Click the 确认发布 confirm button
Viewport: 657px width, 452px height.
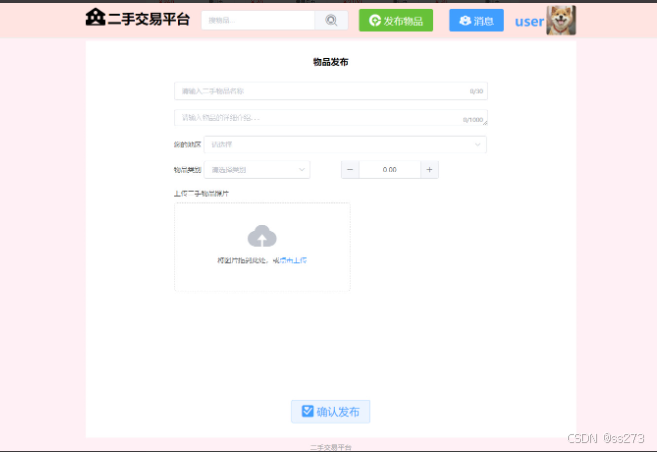331,412
